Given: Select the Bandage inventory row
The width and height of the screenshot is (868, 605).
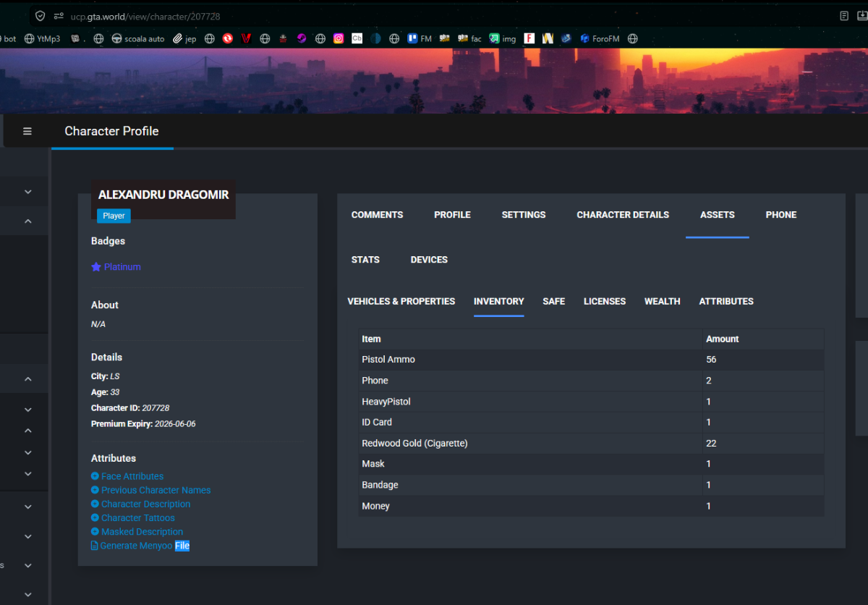Looking at the screenshot, I should (591, 485).
